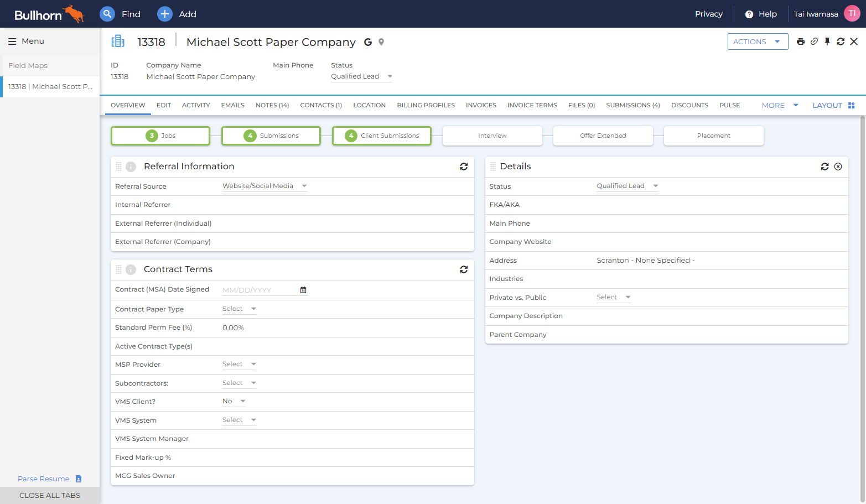Open the Tai Iwamasa user avatar
The height and width of the screenshot is (504, 866).
[x=852, y=14]
